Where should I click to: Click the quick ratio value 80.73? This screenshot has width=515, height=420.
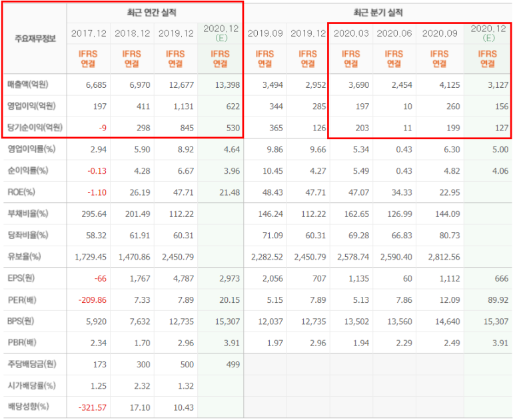(450, 236)
